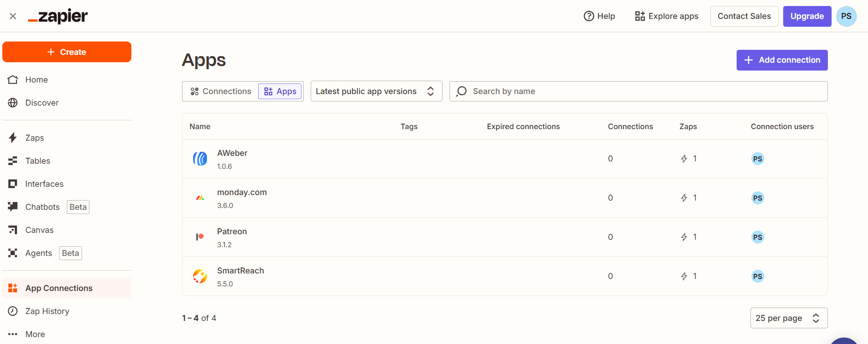This screenshot has width=868, height=344.
Task: Click the Zapier logo
Action: point(58,17)
